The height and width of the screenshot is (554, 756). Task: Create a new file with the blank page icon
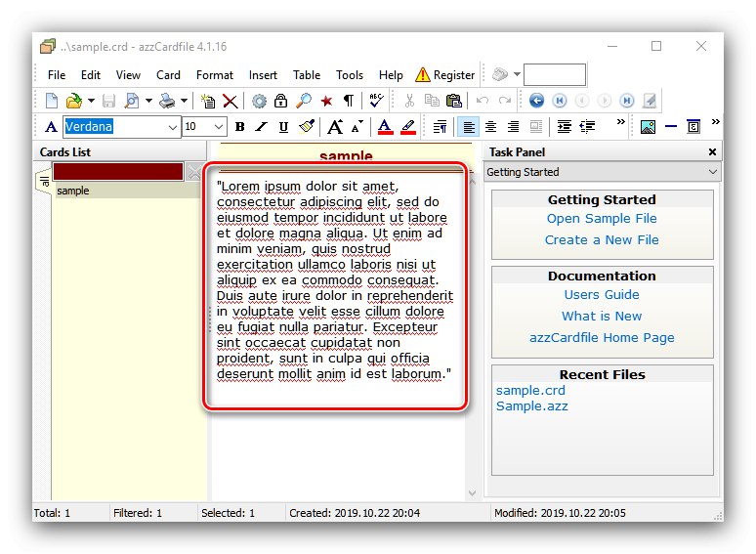click(52, 101)
